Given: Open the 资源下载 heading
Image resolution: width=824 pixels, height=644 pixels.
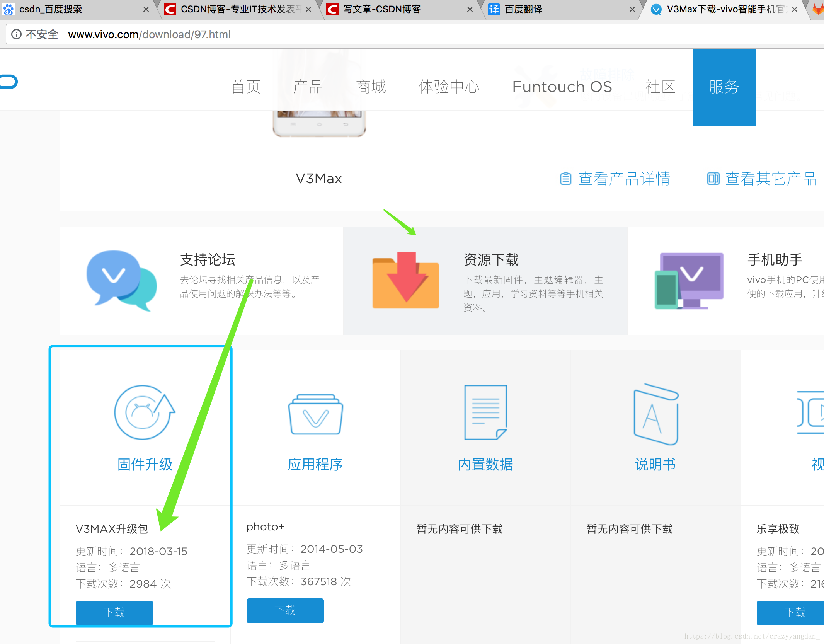Looking at the screenshot, I should tap(491, 260).
